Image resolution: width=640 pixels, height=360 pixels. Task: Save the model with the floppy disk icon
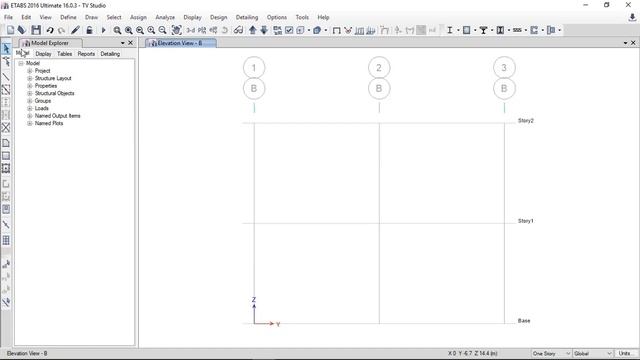[36, 30]
